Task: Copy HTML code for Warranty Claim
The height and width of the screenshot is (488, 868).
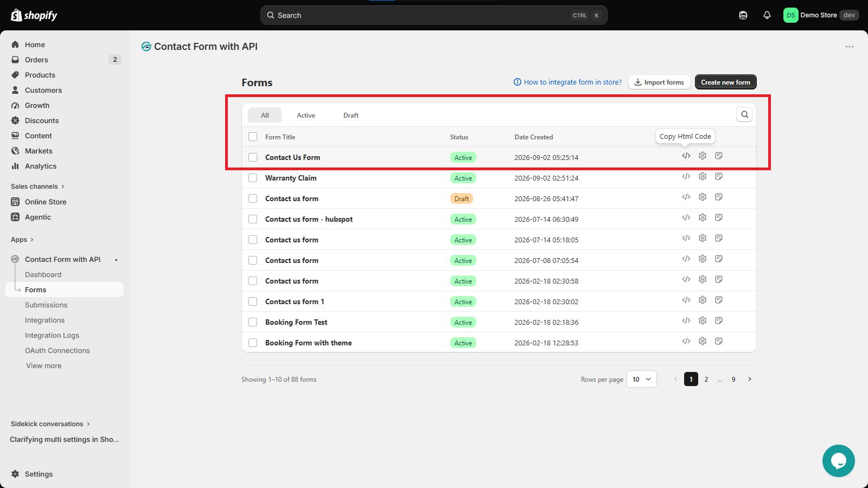Action: [686, 176]
